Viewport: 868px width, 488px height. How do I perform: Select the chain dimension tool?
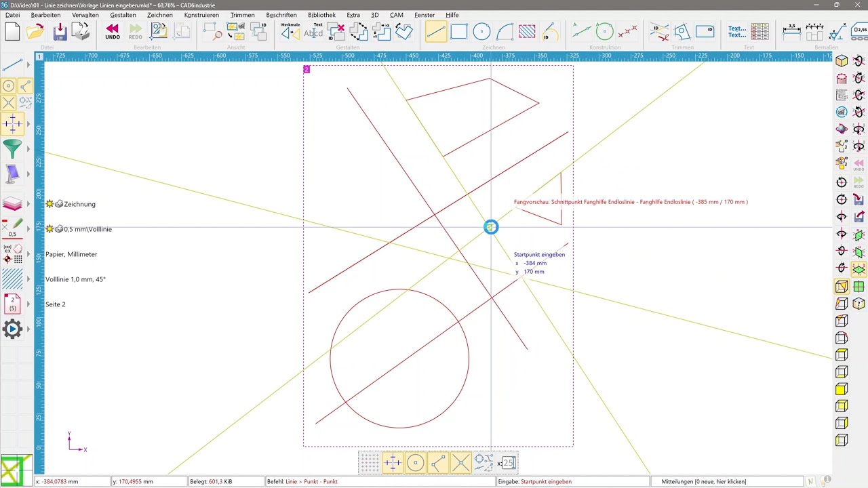[x=814, y=31]
